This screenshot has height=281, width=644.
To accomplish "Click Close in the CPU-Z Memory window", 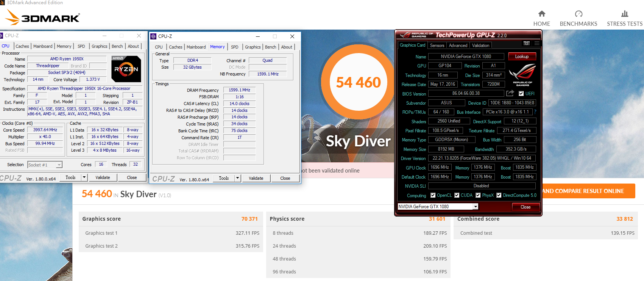I will [x=285, y=178].
